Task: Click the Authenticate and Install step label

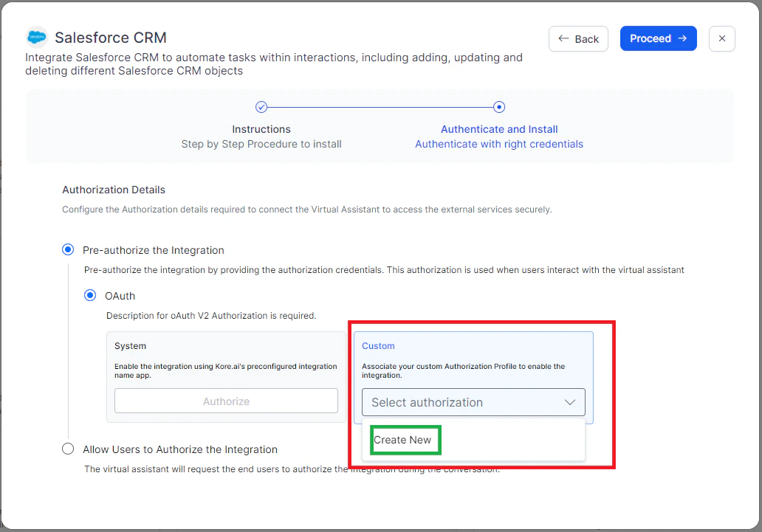Action: click(x=499, y=128)
